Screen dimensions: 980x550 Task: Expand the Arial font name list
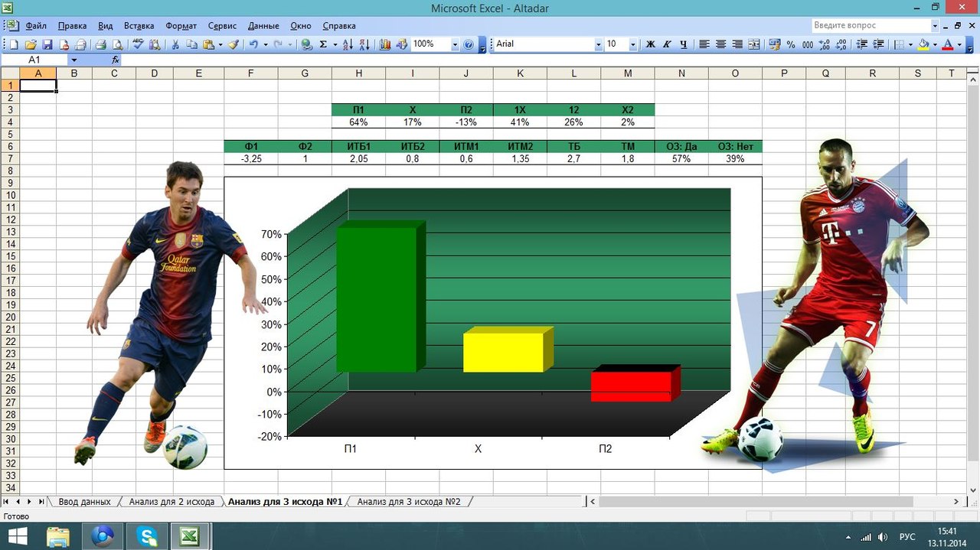[599, 44]
